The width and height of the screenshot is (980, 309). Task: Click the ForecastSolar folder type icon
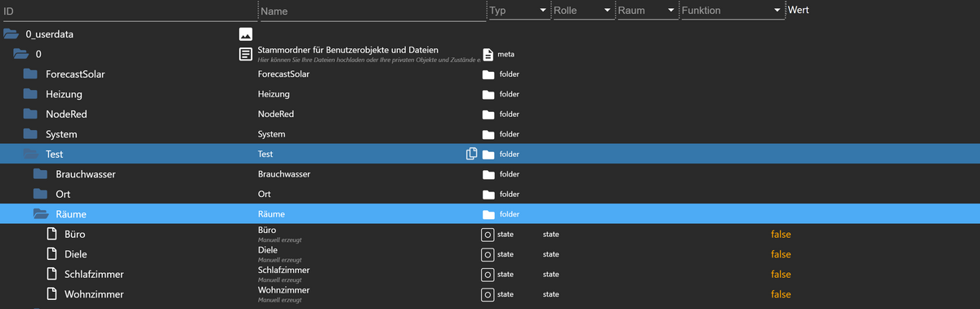point(488,74)
